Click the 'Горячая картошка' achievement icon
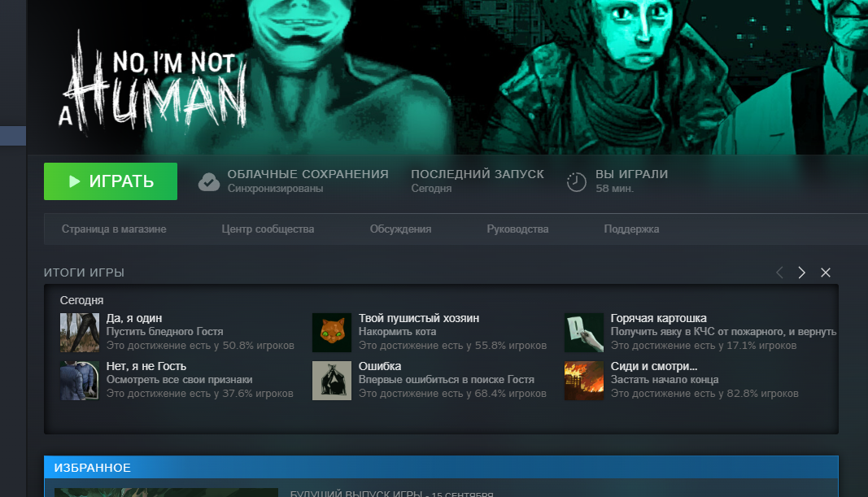The height and width of the screenshot is (497, 868). point(584,333)
